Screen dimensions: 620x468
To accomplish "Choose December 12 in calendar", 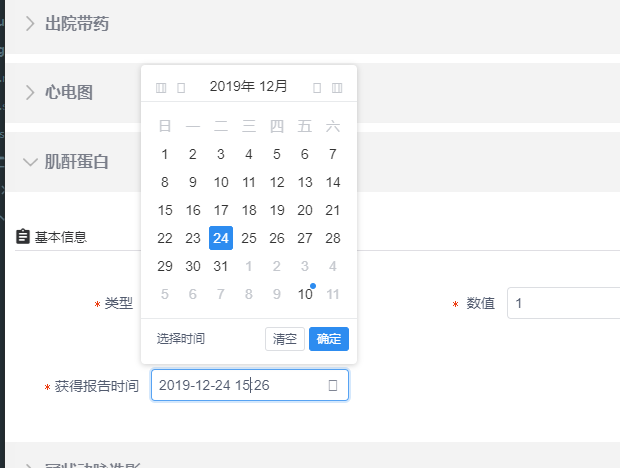I will pos(277,182).
